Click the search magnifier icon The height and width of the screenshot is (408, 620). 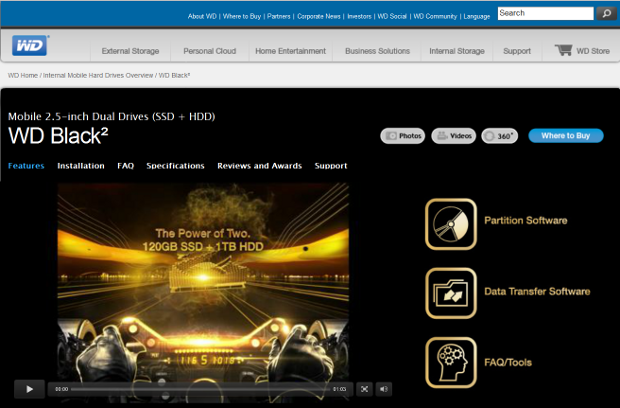(x=606, y=14)
